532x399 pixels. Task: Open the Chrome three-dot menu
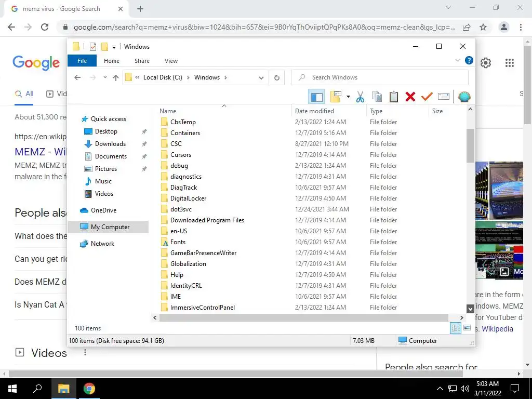pyautogui.click(x=521, y=27)
